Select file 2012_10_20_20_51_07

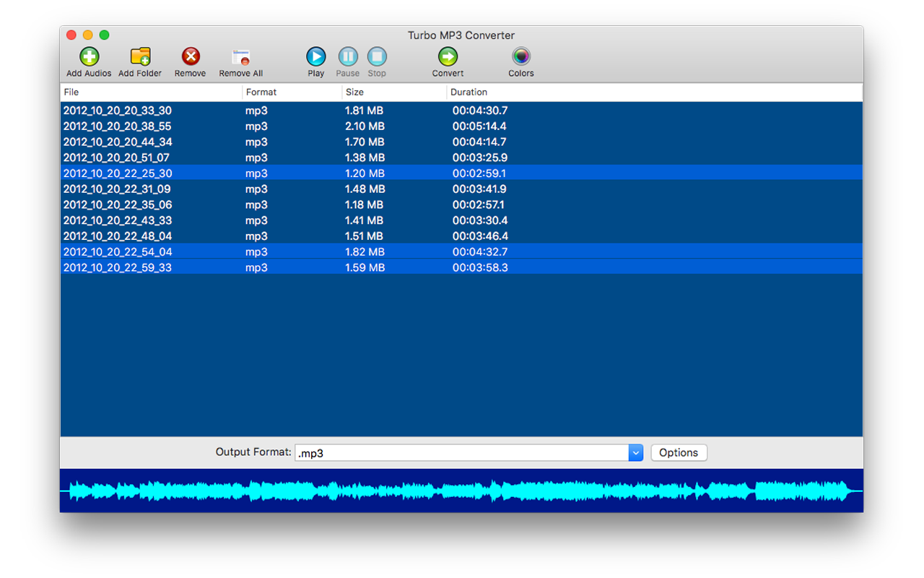(x=116, y=158)
